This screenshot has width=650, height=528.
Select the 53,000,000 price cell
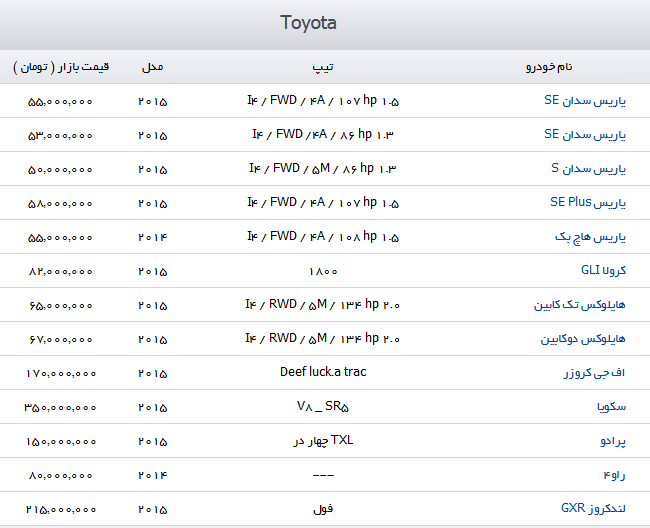[60, 136]
